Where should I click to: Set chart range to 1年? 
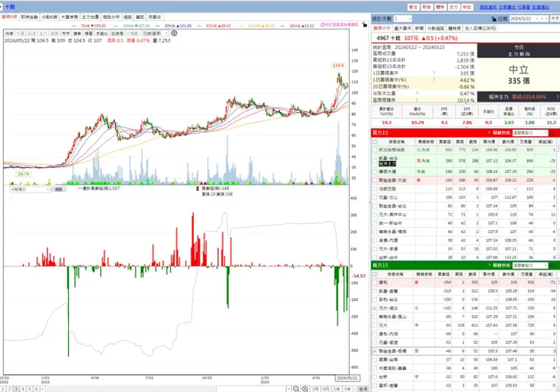point(337,389)
